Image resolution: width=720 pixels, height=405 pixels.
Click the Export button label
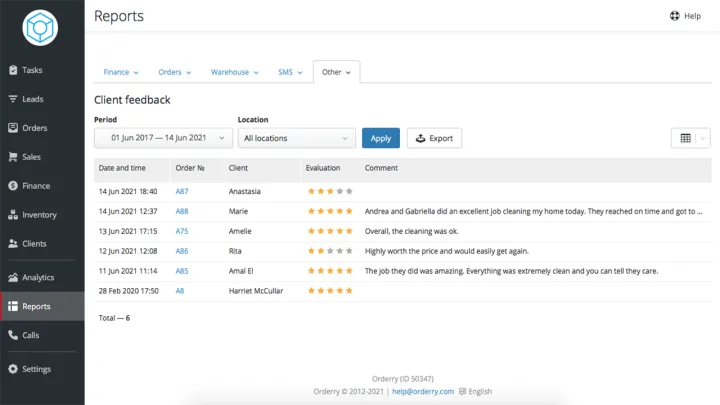(x=441, y=138)
